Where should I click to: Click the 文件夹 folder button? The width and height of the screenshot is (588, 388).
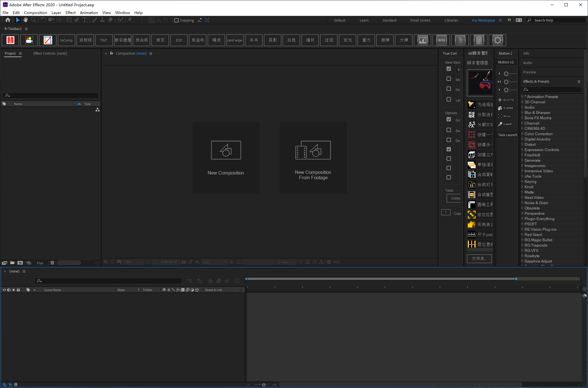click(479, 258)
